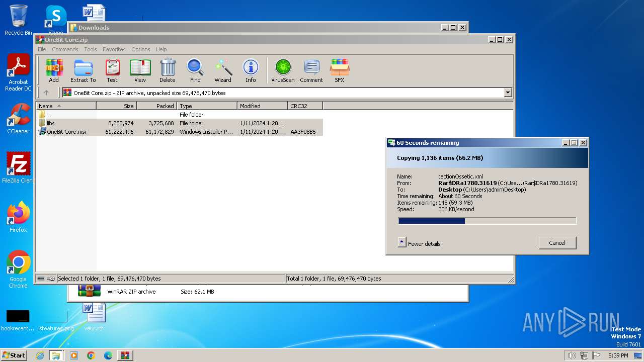Select OneBit Core.msi file row
This screenshot has width=644, height=362.
180,132
